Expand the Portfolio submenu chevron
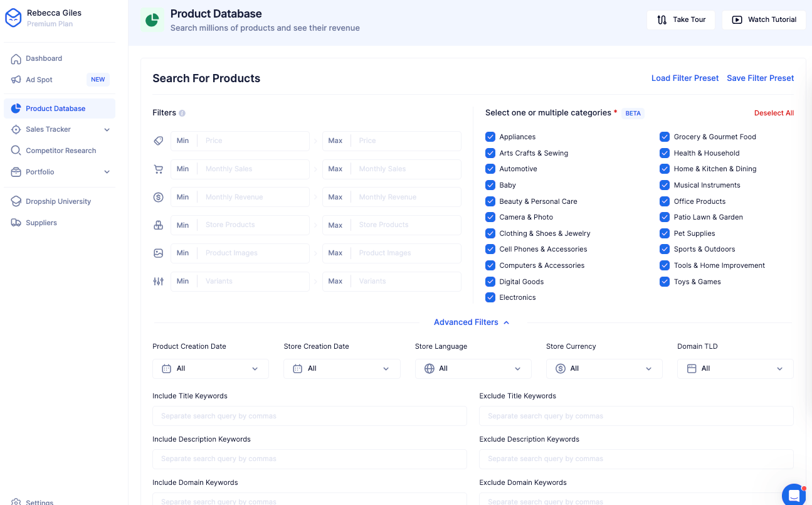Image resolution: width=812 pixels, height=505 pixels. pyautogui.click(x=107, y=172)
